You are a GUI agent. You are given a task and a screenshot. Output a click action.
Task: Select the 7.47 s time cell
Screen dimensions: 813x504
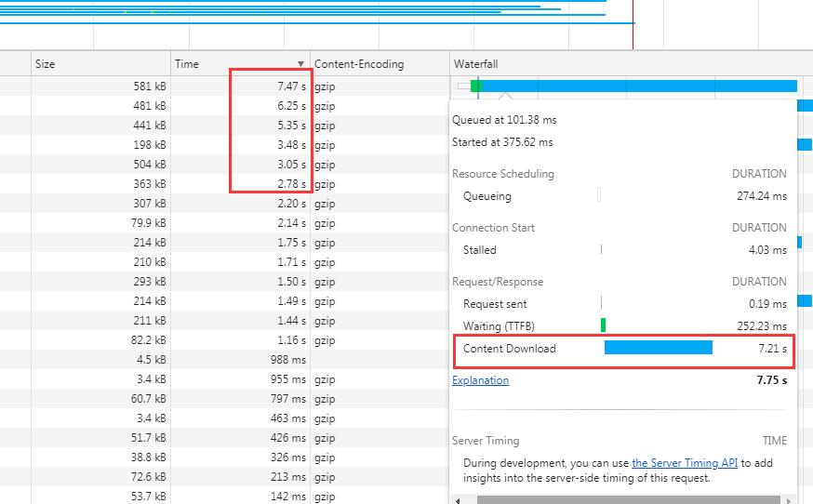pyautogui.click(x=240, y=86)
